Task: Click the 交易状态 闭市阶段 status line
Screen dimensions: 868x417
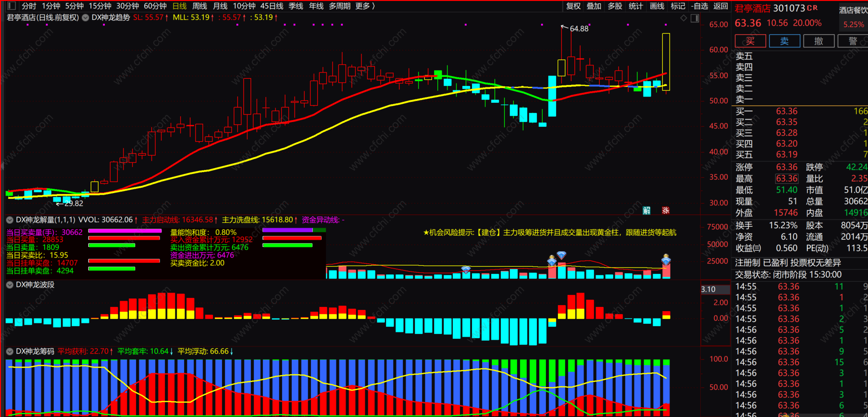Action: pyautogui.click(x=788, y=275)
